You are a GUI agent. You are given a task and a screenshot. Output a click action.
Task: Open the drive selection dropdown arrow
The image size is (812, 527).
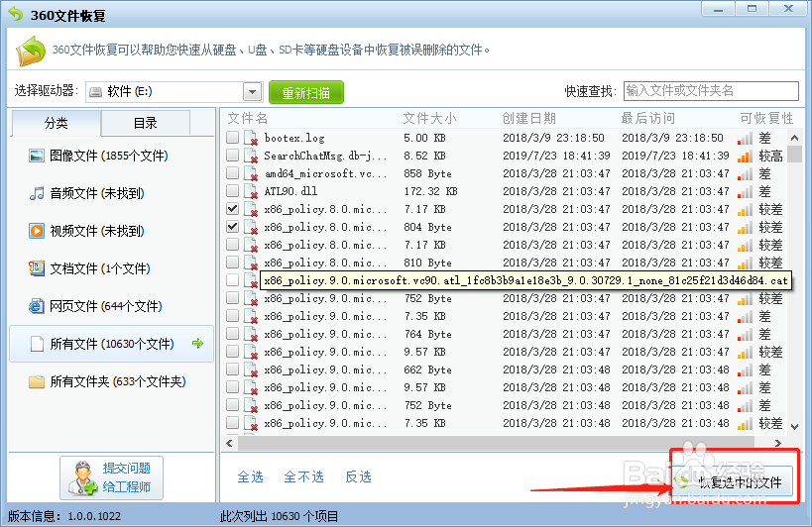tap(252, 92)
